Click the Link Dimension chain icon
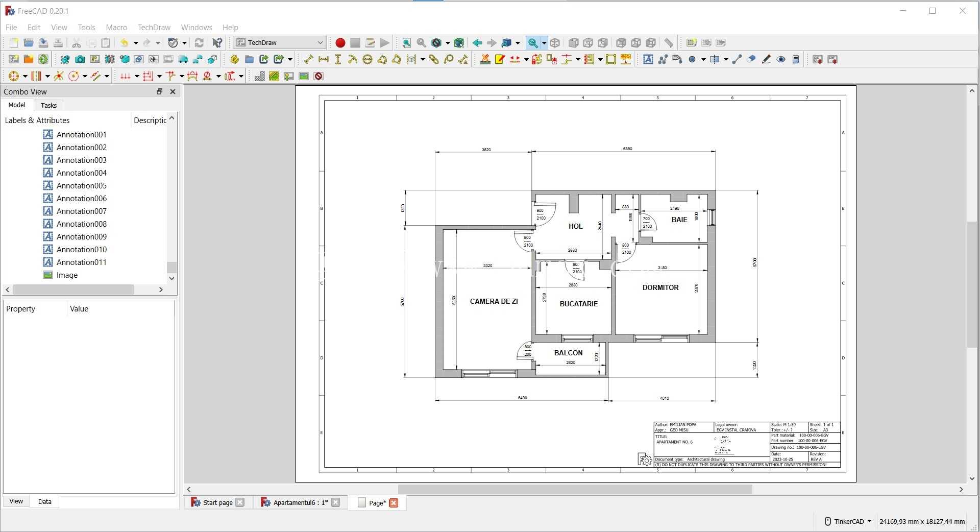Screen dimensions: 980x532 pyautogui.click(x=434, y=59)
